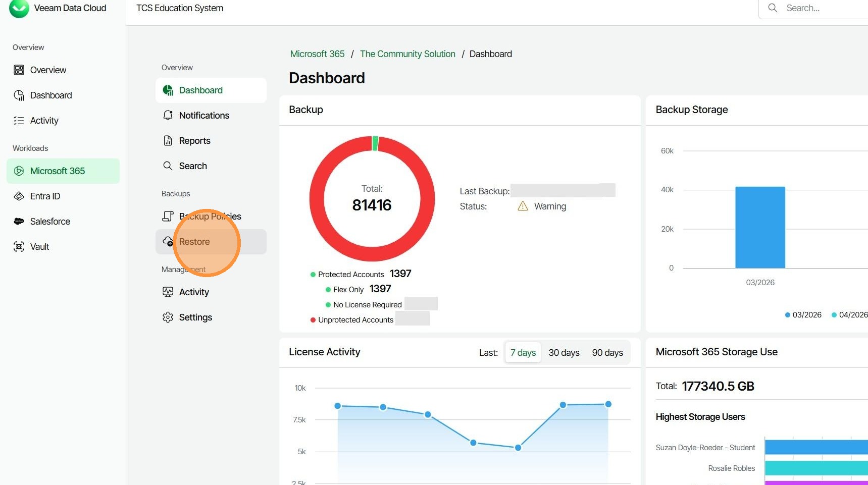The image size is (868, 485).
Task: Click the Entra ID workload icon
Action: 19,196
